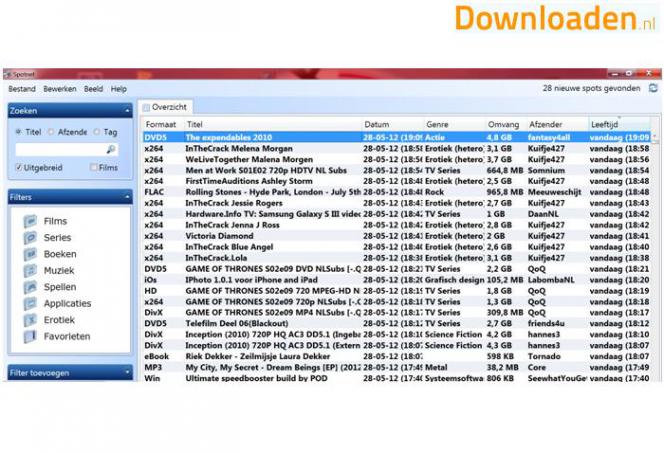
Task: Click the 'FLAC' format cell
Action: coord(154,192)
